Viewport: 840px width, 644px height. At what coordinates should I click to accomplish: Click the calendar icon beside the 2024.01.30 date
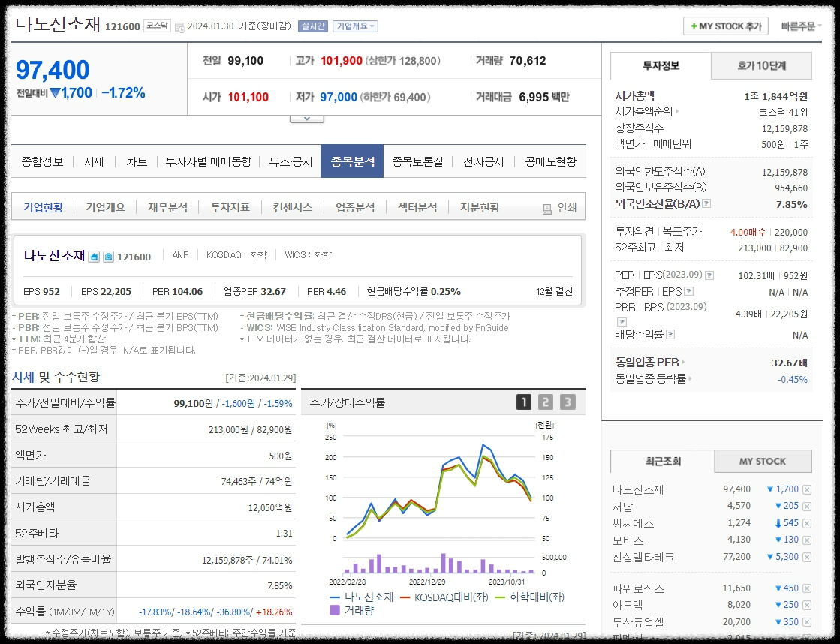tap(180, 27)
